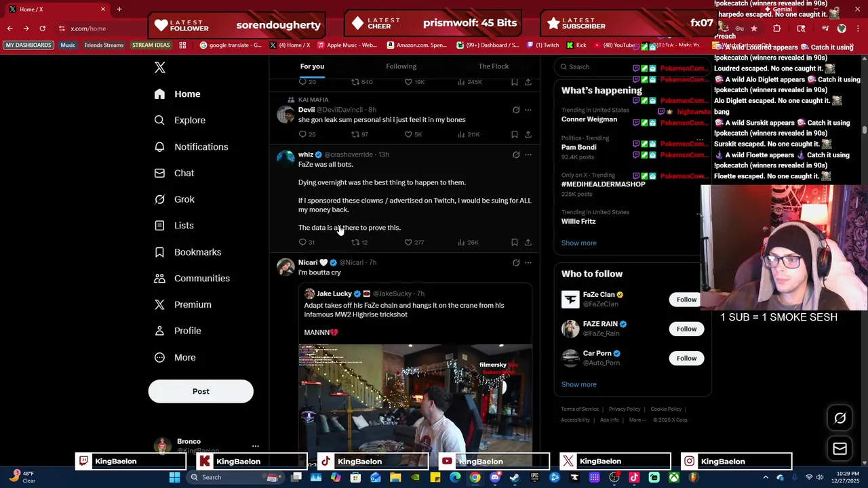Open more options on Nicari's post
This screenshot has height=488, width=868.
528,262
